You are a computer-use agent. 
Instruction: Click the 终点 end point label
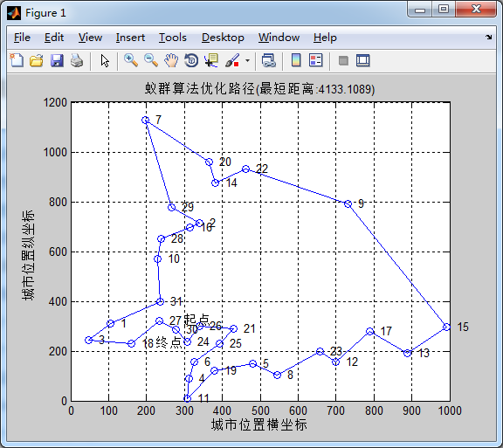(x=169, y=343)
